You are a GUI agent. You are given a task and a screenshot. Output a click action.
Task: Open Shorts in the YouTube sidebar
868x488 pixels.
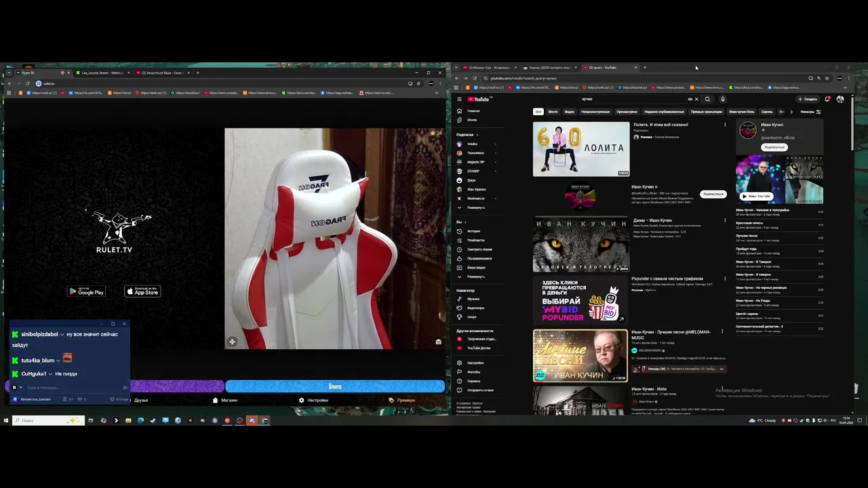coord(472,120)
